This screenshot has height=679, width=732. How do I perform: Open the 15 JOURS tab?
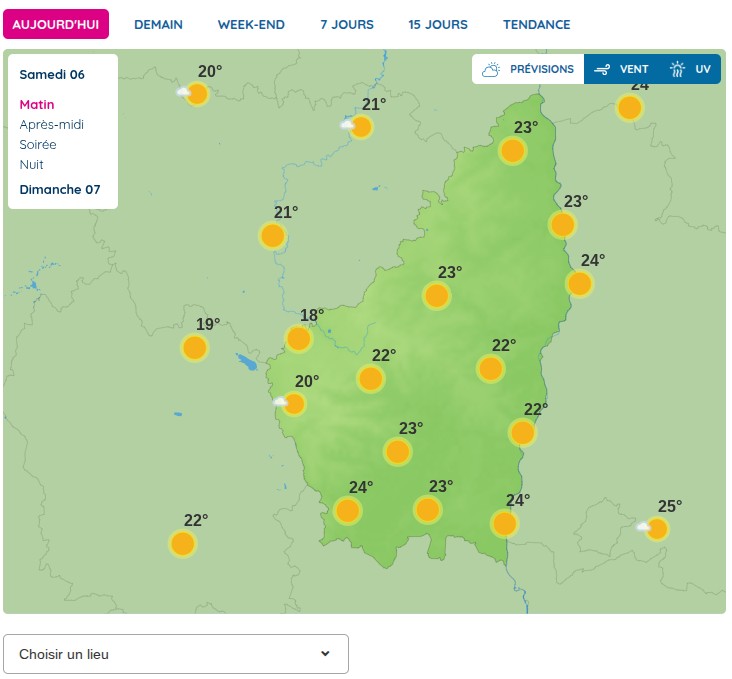click(x=438, y=25)
